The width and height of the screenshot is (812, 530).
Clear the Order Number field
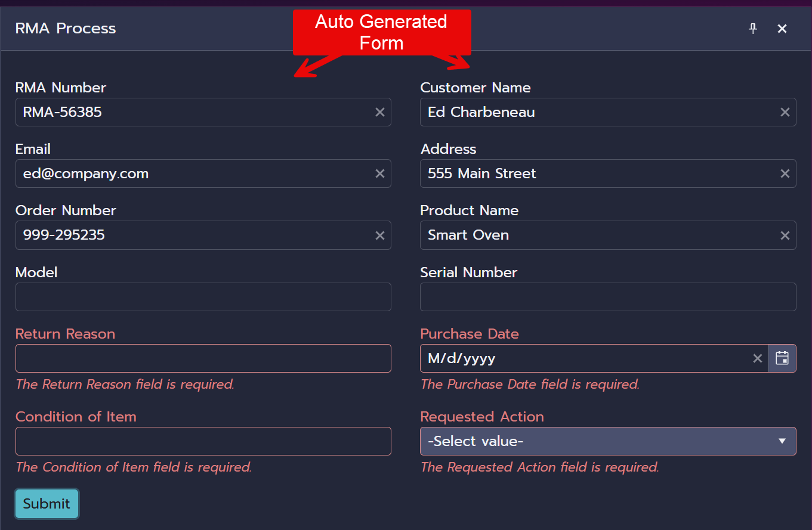(x=379, y=235)
